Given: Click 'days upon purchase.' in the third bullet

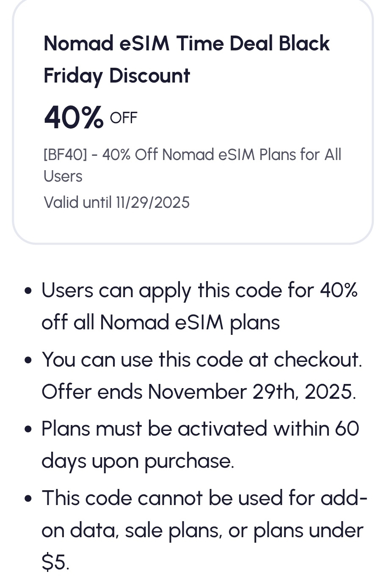Looking at the screenshot, I should click(x=138, y=461).
